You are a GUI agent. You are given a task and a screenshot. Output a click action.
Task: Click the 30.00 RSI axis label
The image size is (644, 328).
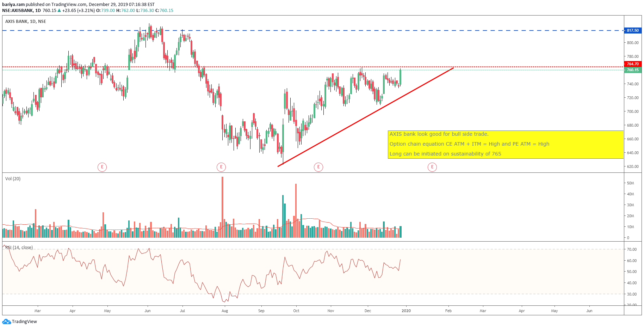click(632, 294)
